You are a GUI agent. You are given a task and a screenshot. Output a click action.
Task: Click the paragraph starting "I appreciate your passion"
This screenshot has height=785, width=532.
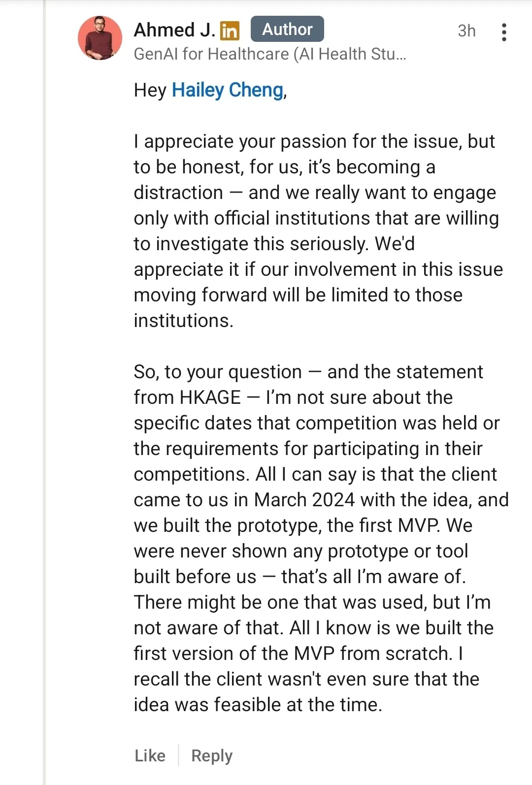coord(315,230)
